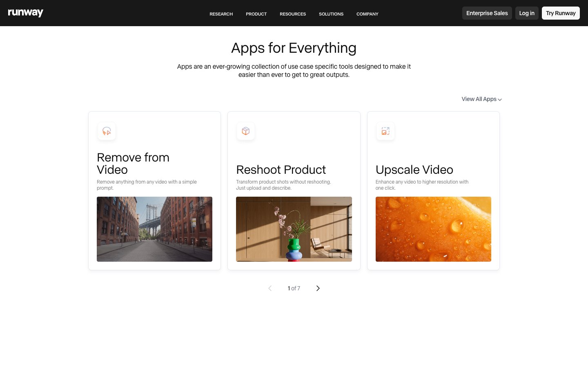The image size is (588, 368).
Task: Select the Research menu item
Action: click(x=221, y=14)
